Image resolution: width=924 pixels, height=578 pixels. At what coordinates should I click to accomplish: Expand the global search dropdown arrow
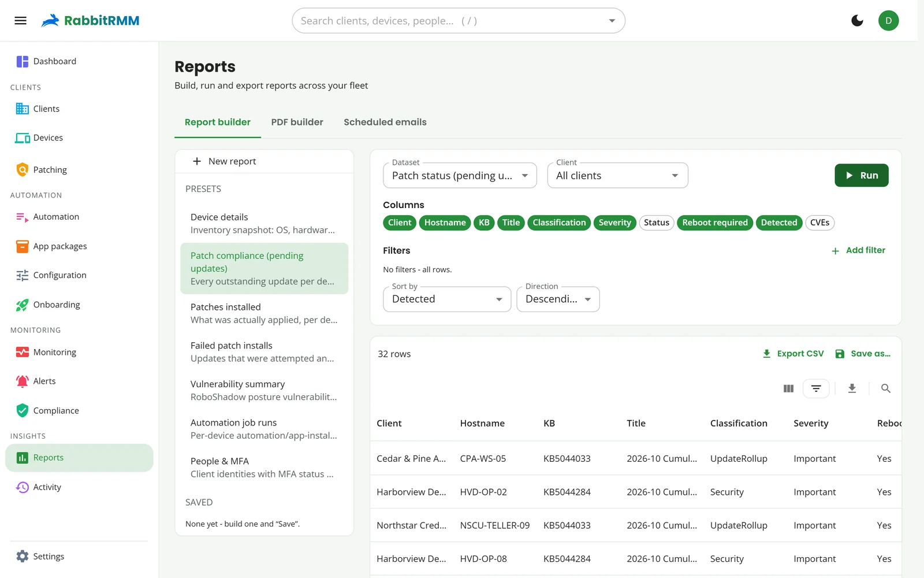pyautogui.click(x=612, y=21)
